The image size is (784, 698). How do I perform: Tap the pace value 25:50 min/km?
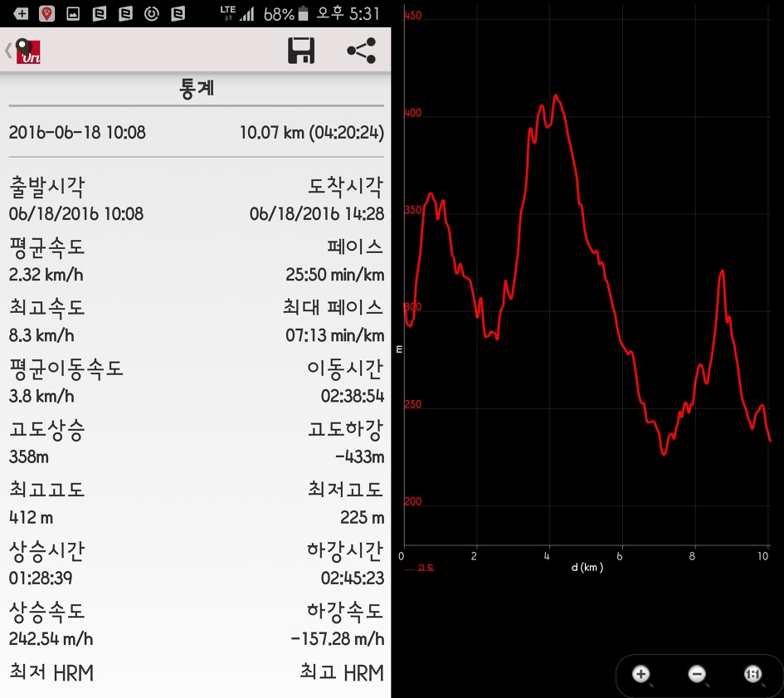pyautogui.click(x=335, y=275)
